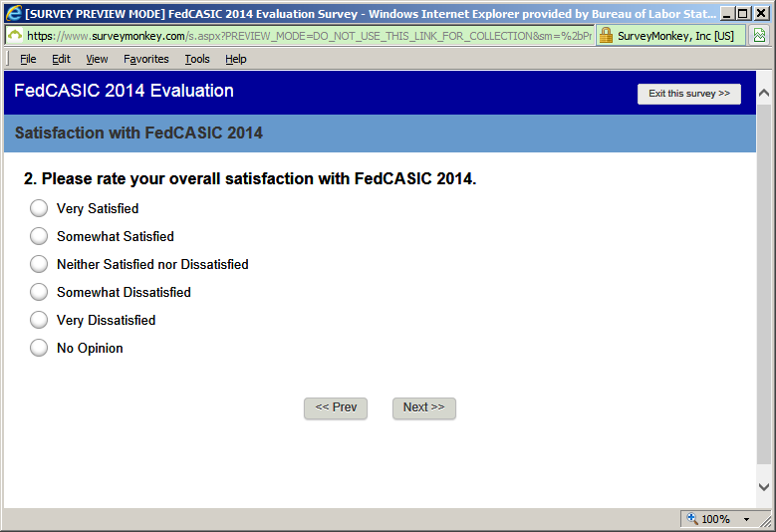Screen dimensions: 776x532
Task: Open the View menu
Action: point(97,59)
